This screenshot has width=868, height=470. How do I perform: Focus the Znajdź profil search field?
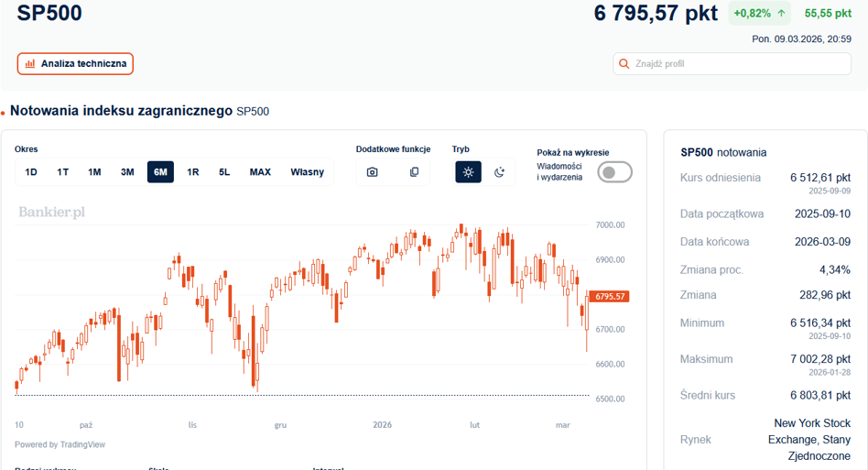click(732, 63)
